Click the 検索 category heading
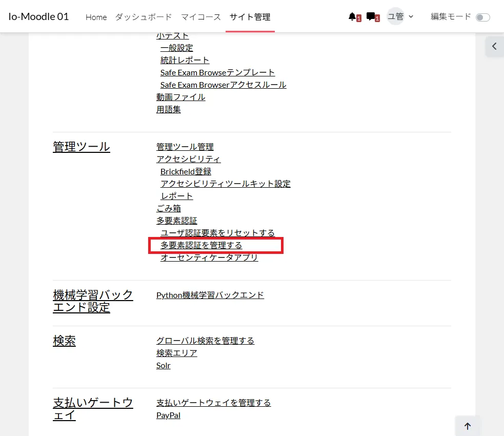Screen dimensions: 504x436 (64, 341)
